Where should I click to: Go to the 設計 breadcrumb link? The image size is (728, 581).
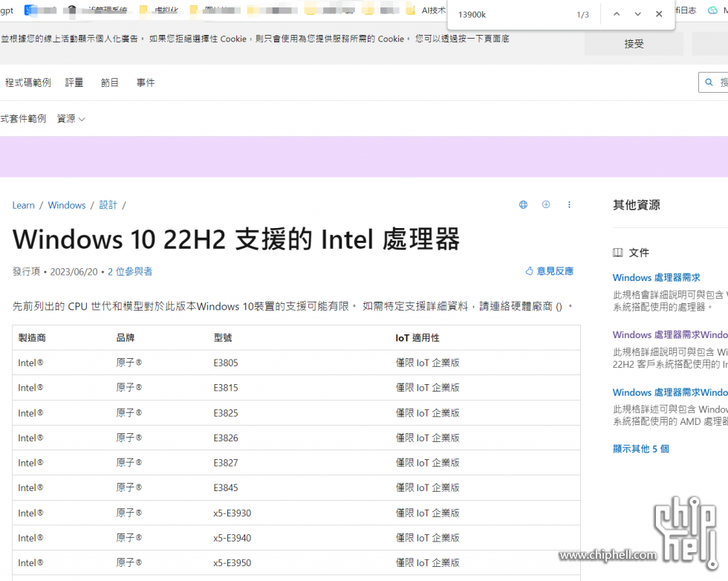(108, 205)
